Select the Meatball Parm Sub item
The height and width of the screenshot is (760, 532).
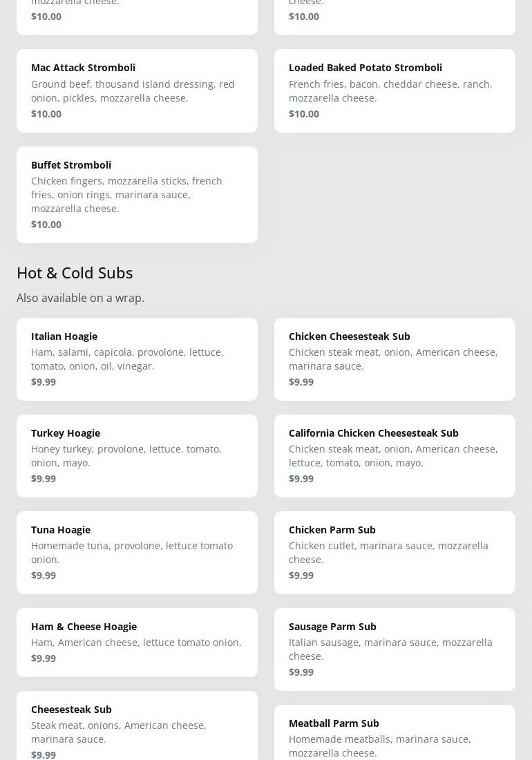[395, 736]
